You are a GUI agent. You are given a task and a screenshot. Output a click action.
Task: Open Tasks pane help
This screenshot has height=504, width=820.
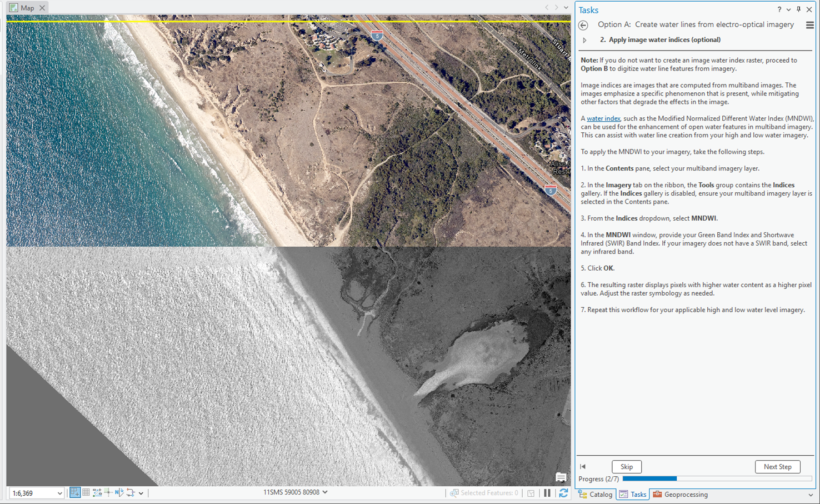point(779,9)
